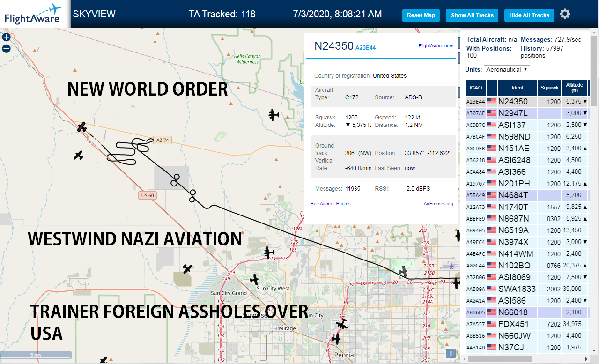Open FlightAware.com link in aircraft panel
The height and width of the screenshot is (364, 599).
pyautogui.click(x=436, y=46)
